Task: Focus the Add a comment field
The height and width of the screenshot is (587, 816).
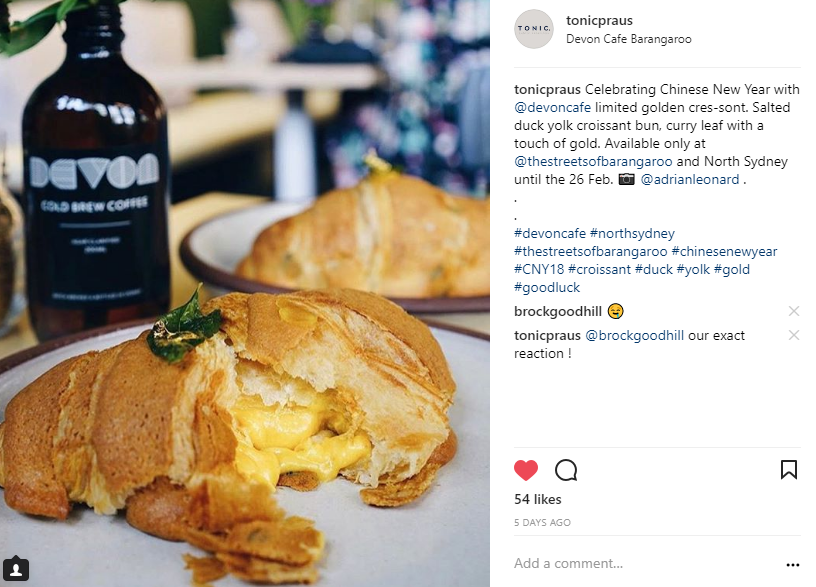Action: coord(645,564)
